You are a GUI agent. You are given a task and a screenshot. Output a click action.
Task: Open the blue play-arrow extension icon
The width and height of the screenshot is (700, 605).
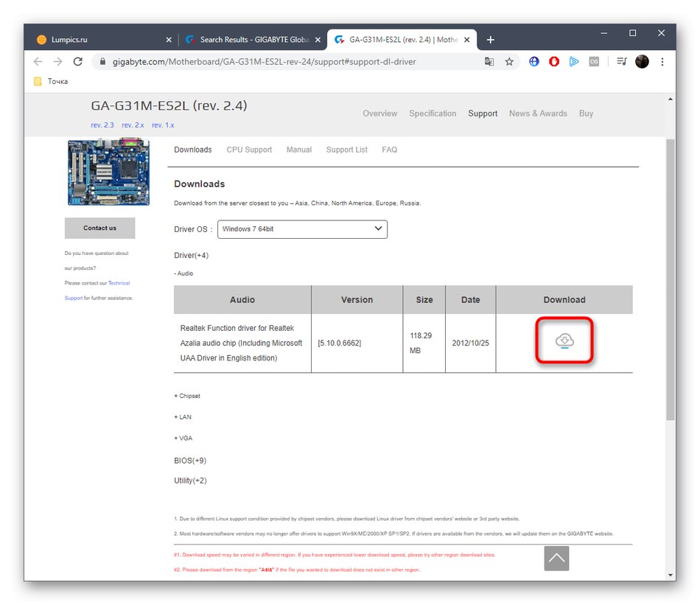(x=574, y=62)
